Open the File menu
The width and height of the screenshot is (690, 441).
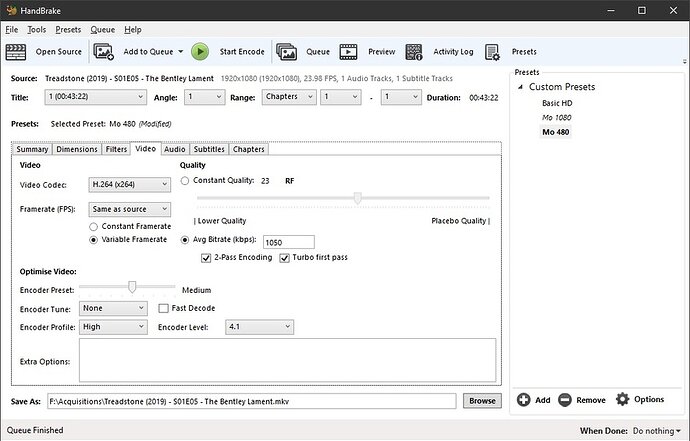pos(12,29)
